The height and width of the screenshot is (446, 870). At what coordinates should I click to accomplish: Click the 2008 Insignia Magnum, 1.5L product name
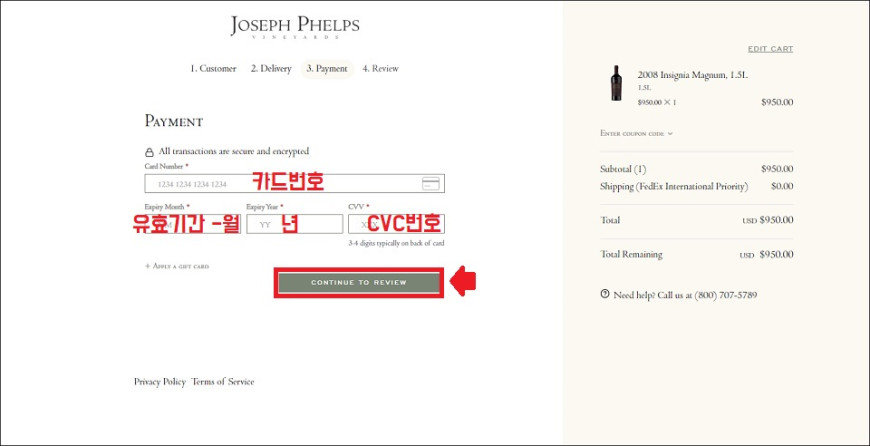692,75
